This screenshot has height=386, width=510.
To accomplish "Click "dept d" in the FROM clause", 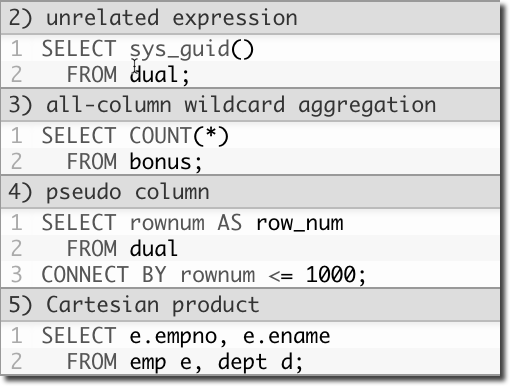I will click(x=255, y=362).
